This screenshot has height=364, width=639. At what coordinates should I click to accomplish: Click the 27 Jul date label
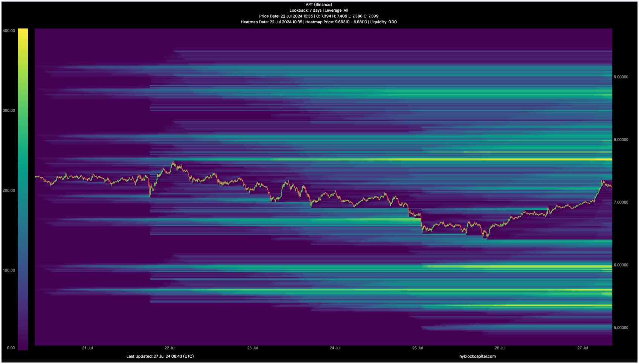pyautogui.click(x=582, y=348)
